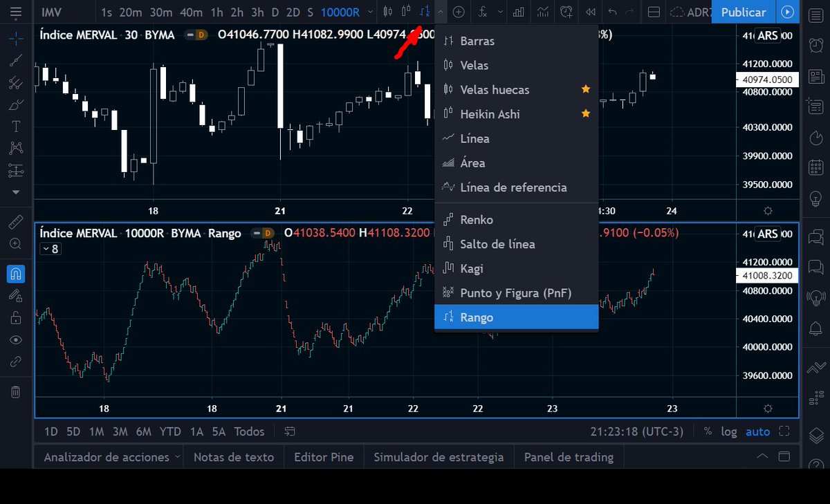Screen dimensions: 830x504
Task: Open the layout selection icon
Action: [654, 12]
